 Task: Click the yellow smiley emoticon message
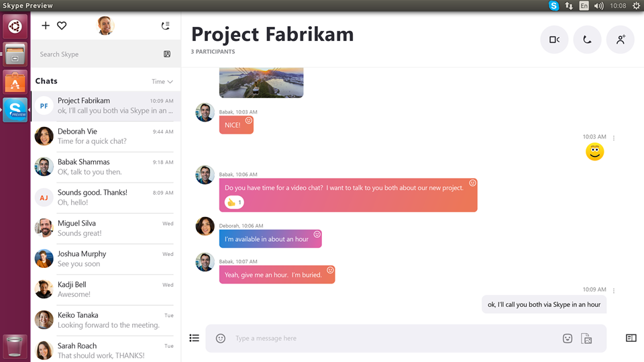click(x=595, y=152)
